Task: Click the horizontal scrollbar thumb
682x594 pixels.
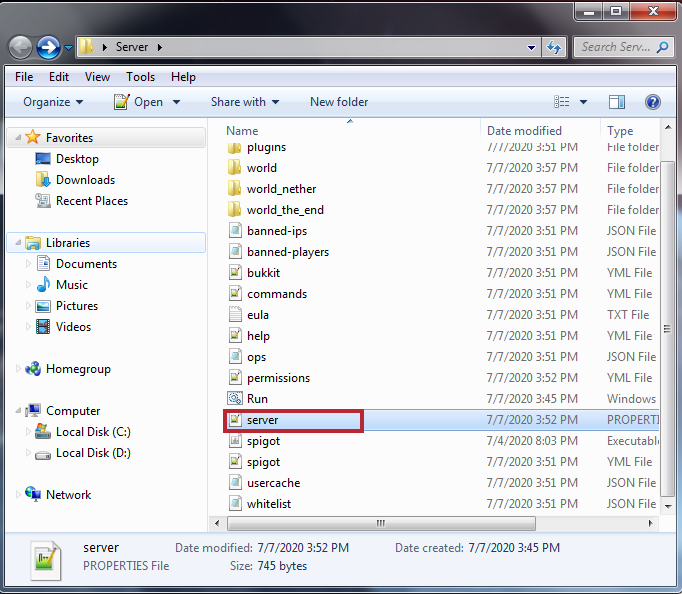Action: (381, 523)
